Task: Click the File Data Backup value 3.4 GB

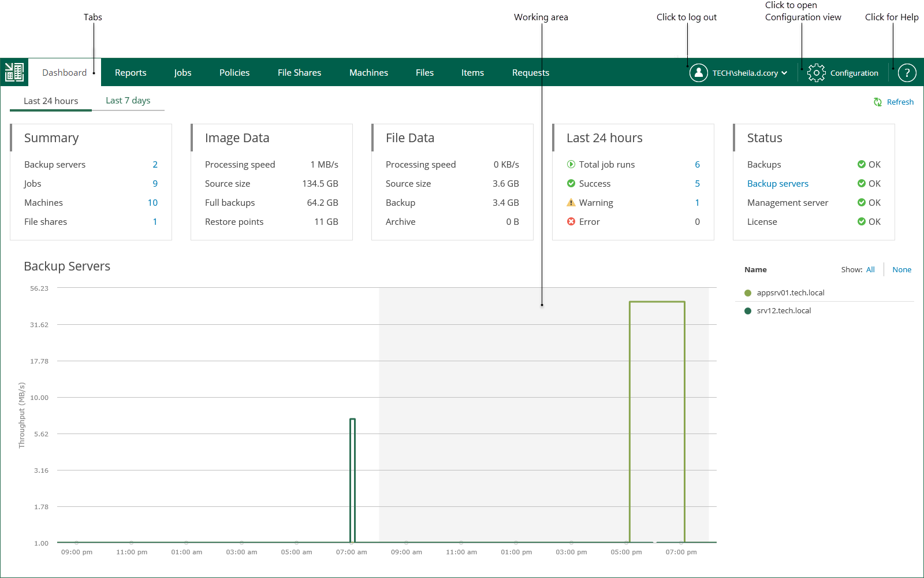Action: point(505,202)
